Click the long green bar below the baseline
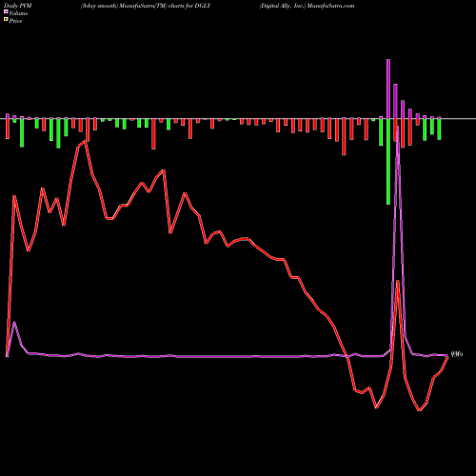 coord(388,162)
